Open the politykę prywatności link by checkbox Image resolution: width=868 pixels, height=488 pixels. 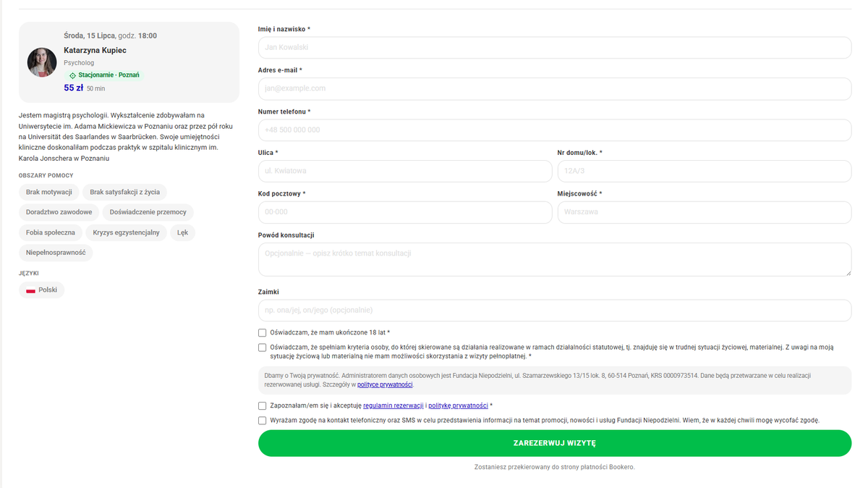coord(458,406)
